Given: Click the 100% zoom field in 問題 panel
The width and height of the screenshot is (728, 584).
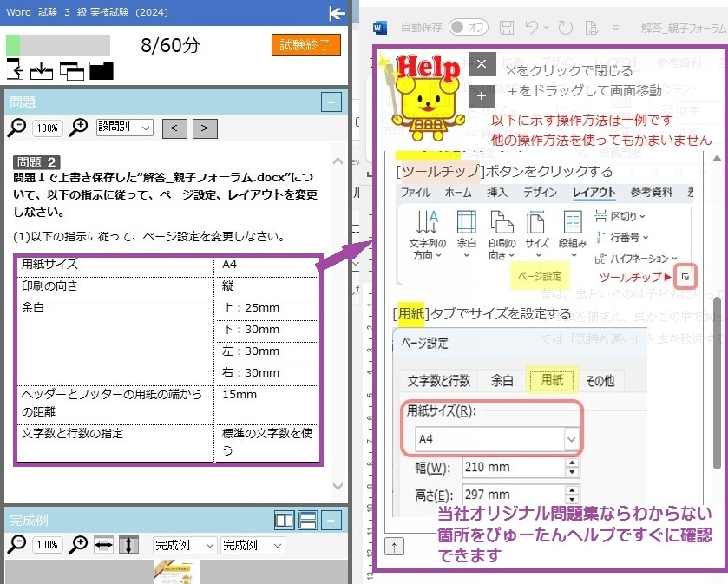Looking at the screenshot, I should [x=48, y=128].
